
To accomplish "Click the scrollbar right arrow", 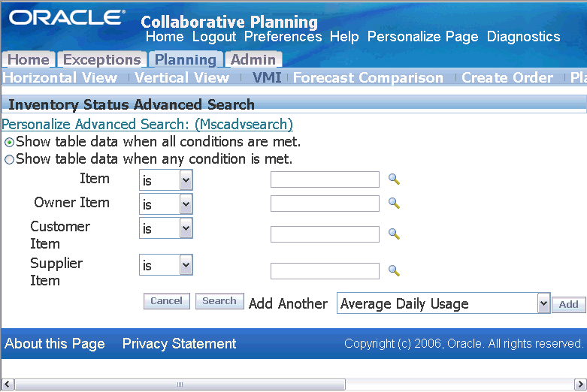I will point(580,384).
